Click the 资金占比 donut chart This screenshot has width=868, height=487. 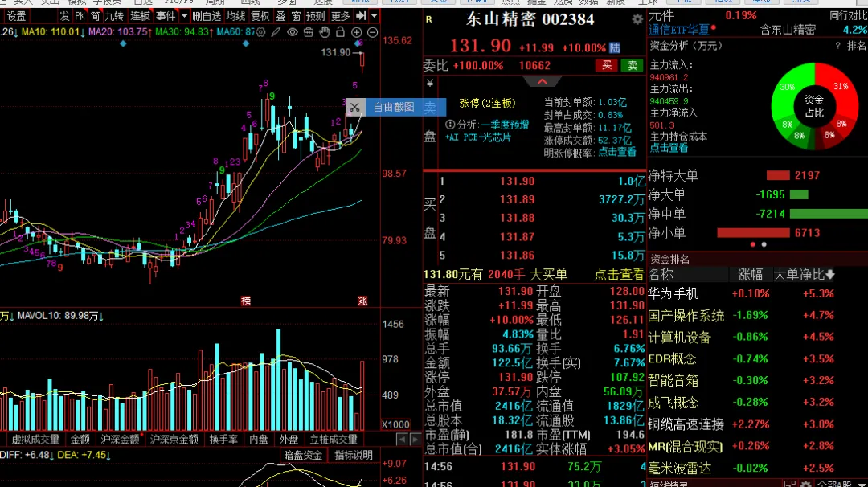814,106
